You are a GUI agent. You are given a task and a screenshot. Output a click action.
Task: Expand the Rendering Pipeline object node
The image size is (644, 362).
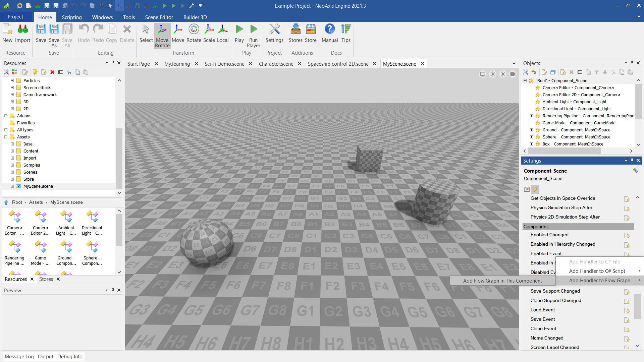click(531, 116)
